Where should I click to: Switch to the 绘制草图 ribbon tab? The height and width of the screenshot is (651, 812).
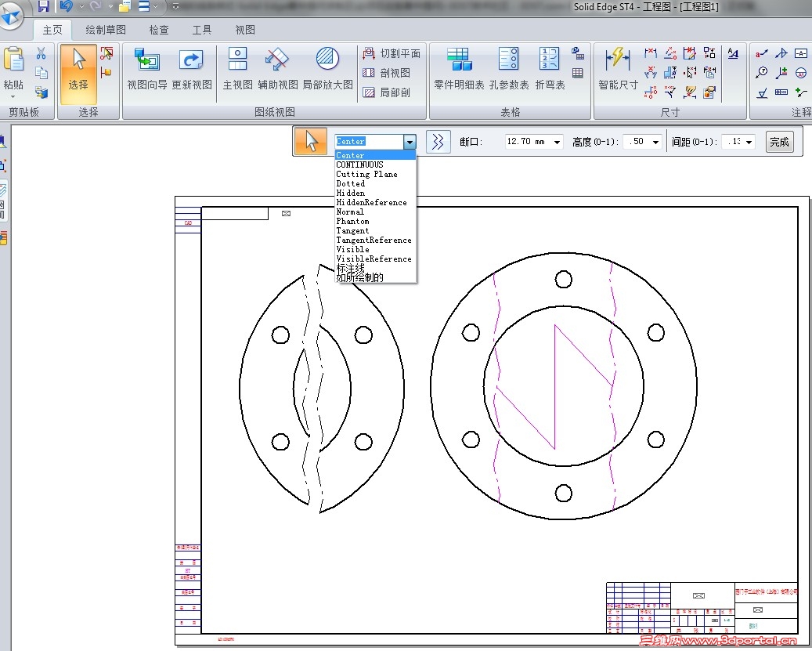coord(106,30)
